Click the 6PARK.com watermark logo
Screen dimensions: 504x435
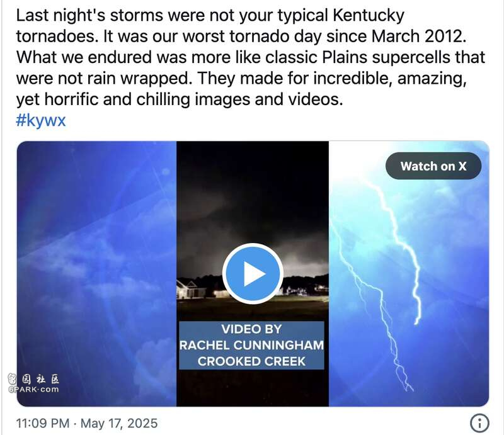tap(34, 390)
